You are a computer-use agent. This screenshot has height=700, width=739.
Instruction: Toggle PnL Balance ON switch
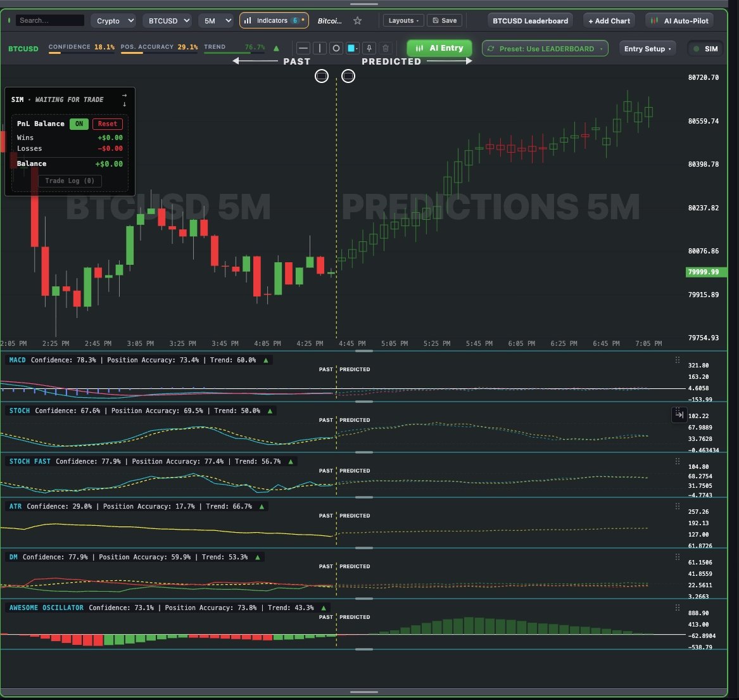click(79, 124)
